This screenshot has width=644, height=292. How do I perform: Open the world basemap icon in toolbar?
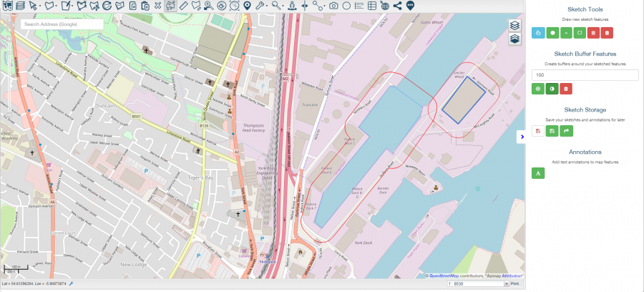7,6
